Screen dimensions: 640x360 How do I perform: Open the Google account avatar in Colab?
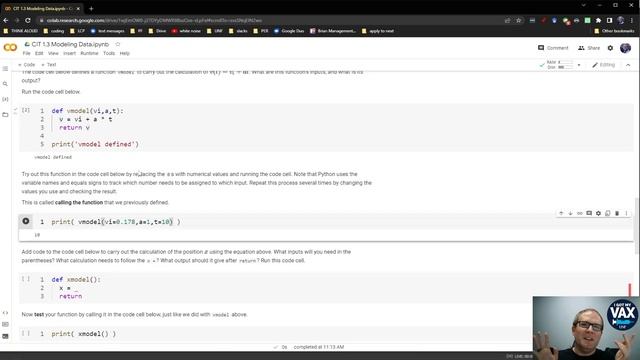(x=625, y=48)
